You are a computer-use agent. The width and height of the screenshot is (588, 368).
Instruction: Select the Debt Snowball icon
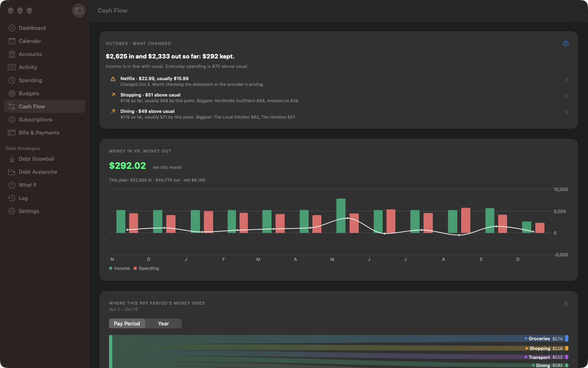pyautogui.click(x=12, y=159)
